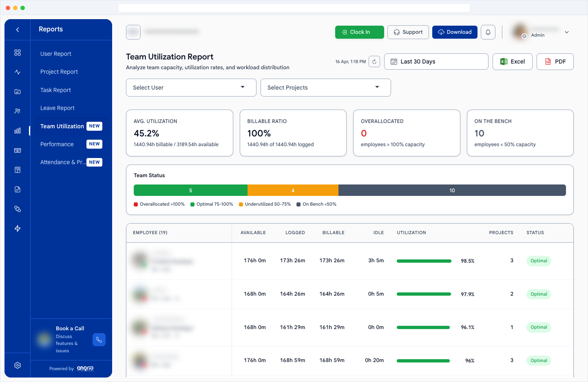This screenshot has height=382, width=588.
Task: Expand the Admin account menu chevron
Action: pyautogui.click(x=566, y=32)
